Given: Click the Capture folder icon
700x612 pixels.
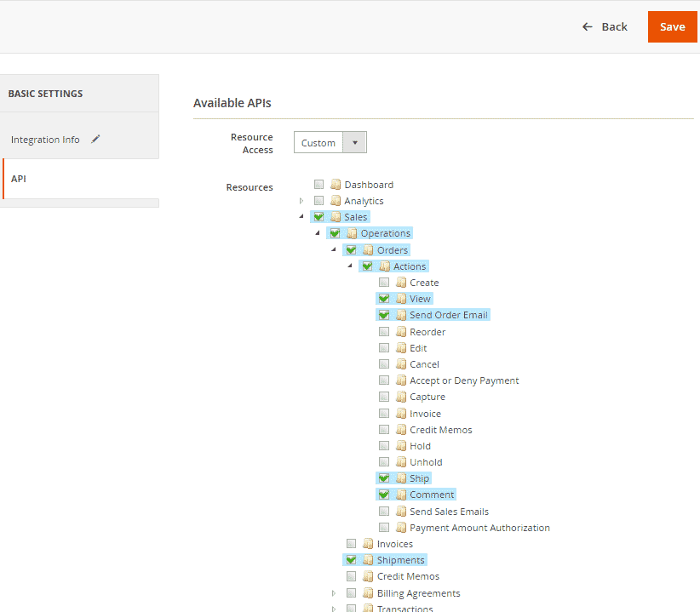Looking at the screenshot, I should (401, 397).
